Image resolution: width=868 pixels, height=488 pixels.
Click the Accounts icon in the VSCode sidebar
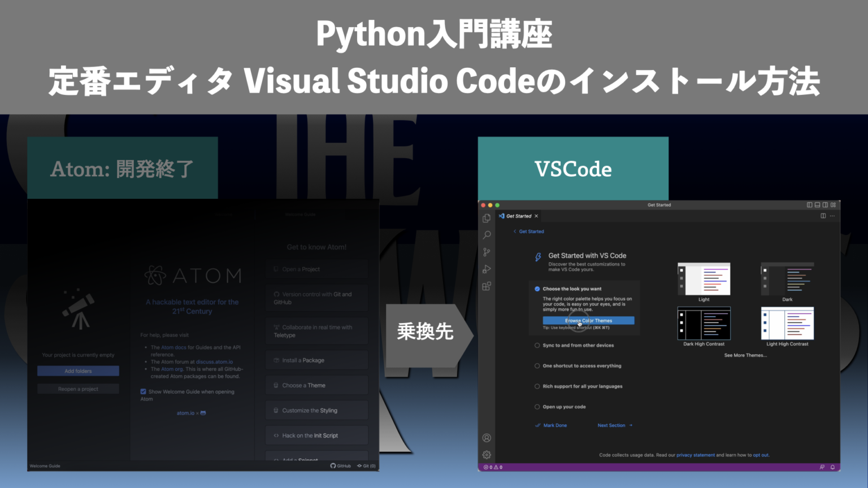click(x=487, y=438)
